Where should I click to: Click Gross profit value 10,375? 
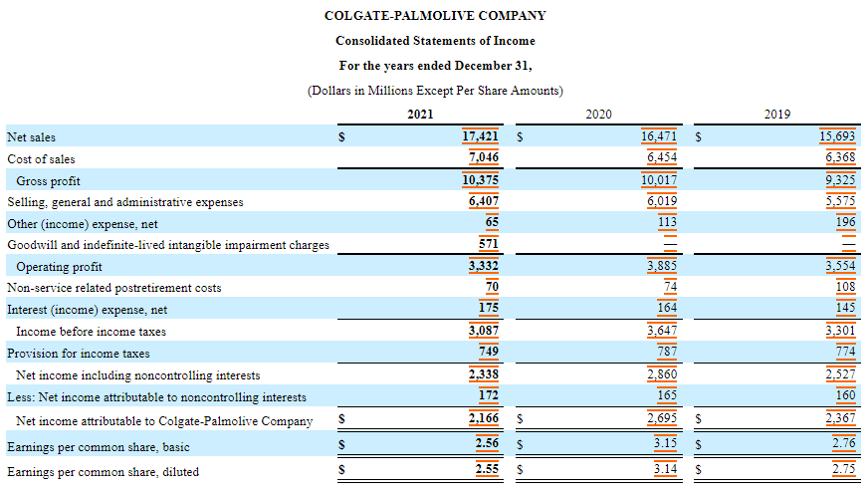480,180
